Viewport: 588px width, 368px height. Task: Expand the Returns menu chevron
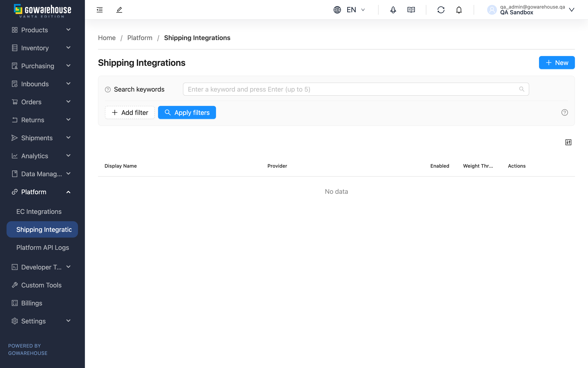[x=68, y=120]
